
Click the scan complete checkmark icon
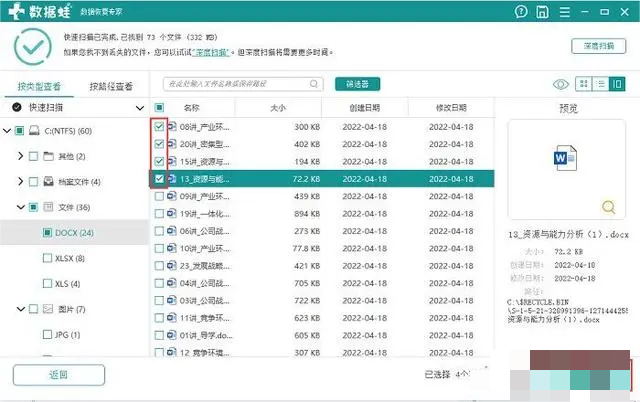33,47
